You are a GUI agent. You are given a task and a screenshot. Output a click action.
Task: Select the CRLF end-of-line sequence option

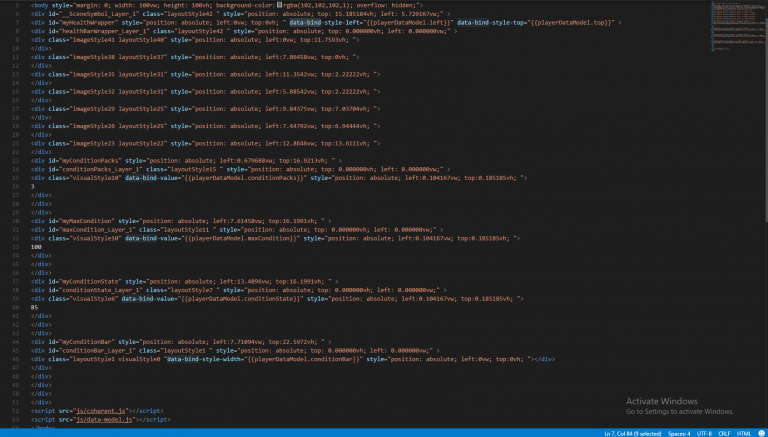pos(725,432)
